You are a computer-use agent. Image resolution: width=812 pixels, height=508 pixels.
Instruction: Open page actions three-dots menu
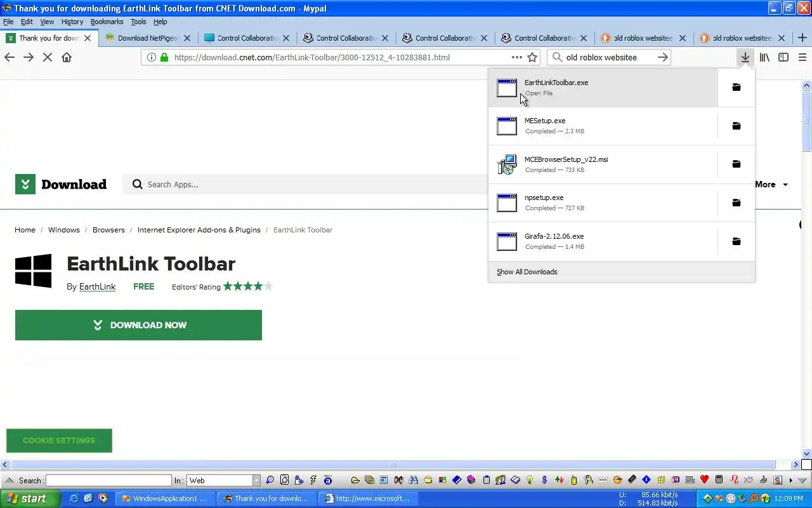tap(516, 57)
